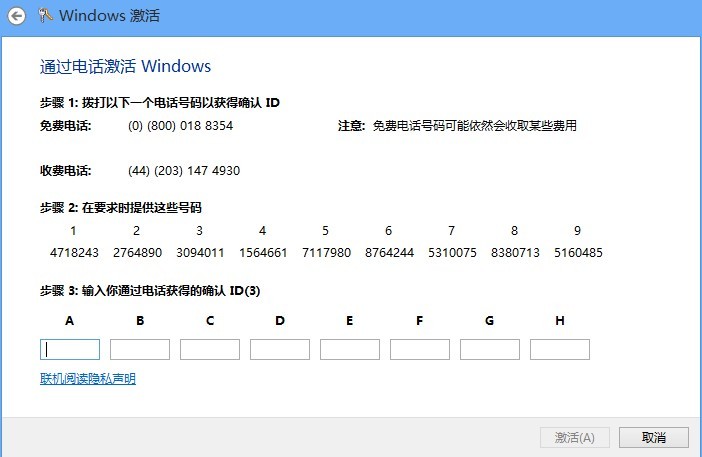The height and width of the screenshot is (457, 702).
Task: Click the 收费电话 label
Action: (65, 171)
